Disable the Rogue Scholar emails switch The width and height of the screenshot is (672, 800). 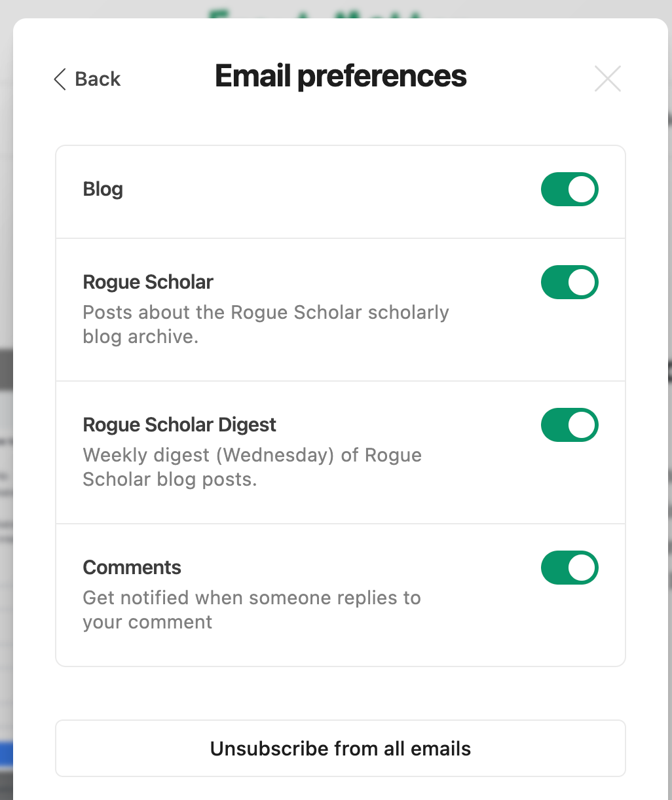click(569, 282)
